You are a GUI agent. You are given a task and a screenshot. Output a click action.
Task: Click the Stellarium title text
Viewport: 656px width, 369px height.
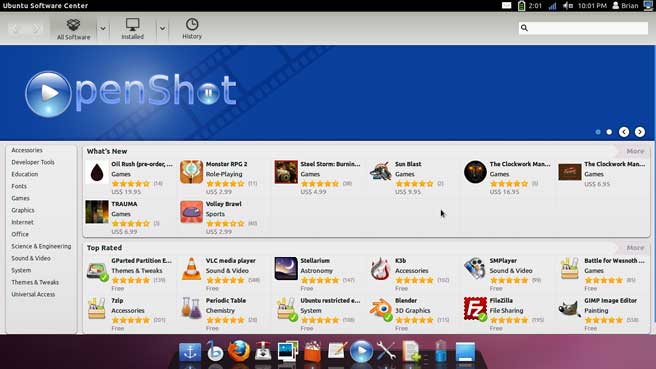tap(315, 261)
